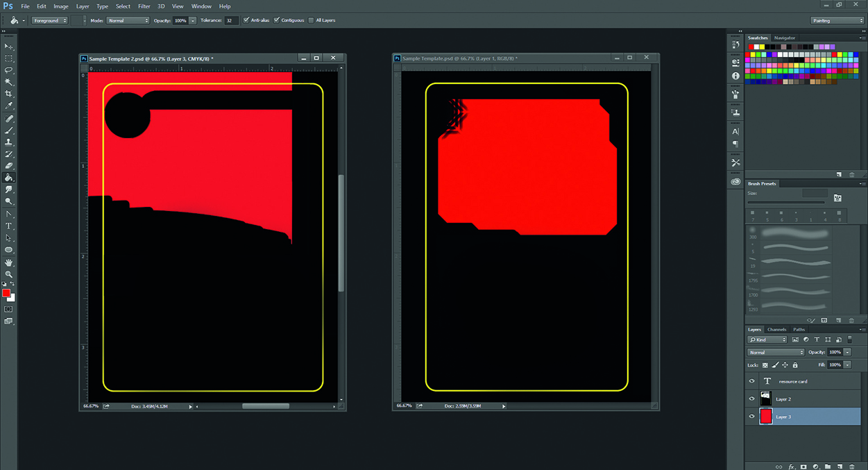
Task: Select the Hand tool
Action: [9, 263]
